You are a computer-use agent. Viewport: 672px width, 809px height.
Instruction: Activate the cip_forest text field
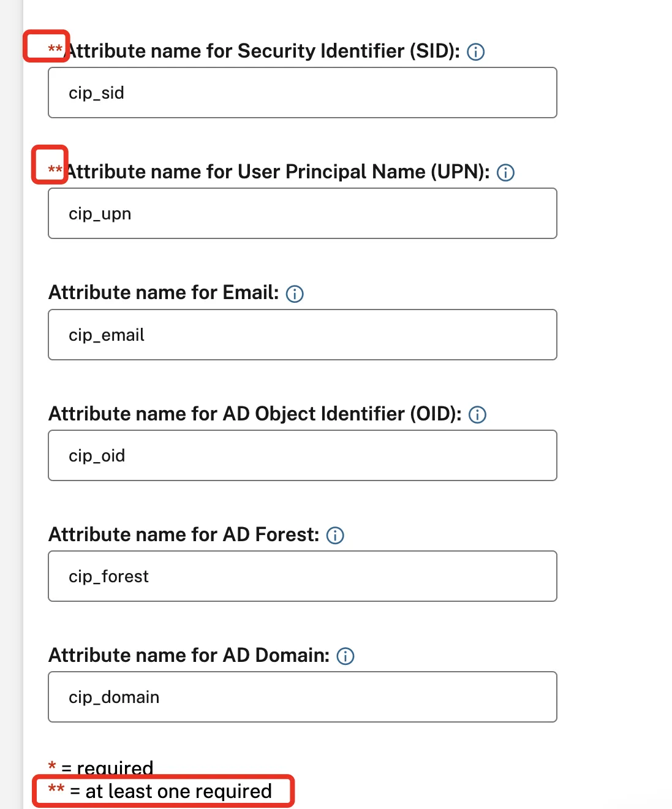(303, 576)
